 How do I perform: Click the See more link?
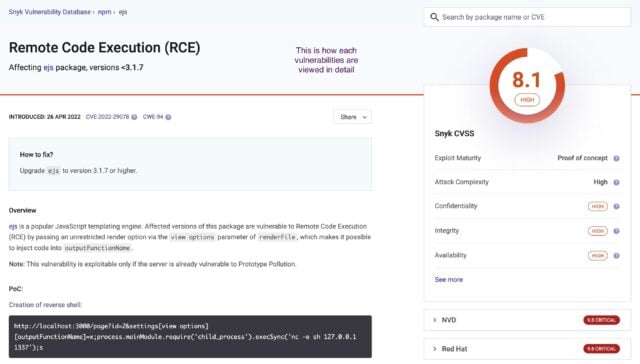point(449,280)
